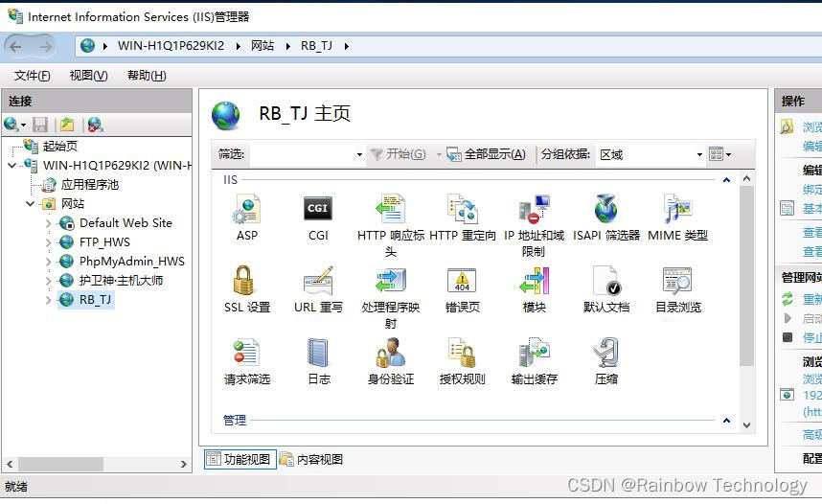Expand the 护卫神·主机大师 site node
Screen dimensions: 822x504
(x=49, y=281)
